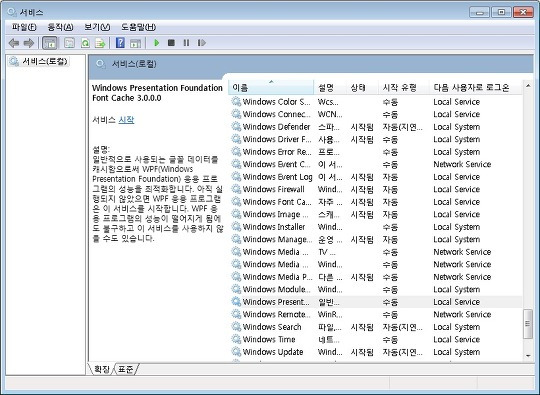This screenshot has height=395, width=540.
Task: Select the Windows Present... service row
Action: coord(376,302)
